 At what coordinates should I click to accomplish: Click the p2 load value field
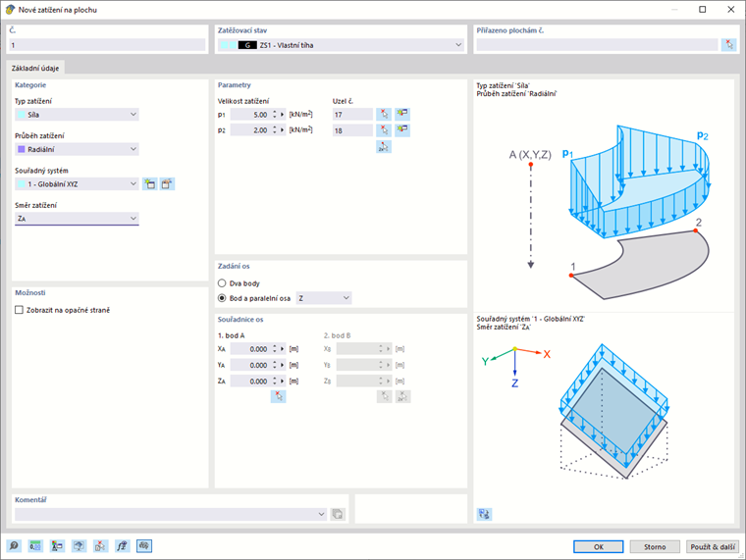(250, 130)
